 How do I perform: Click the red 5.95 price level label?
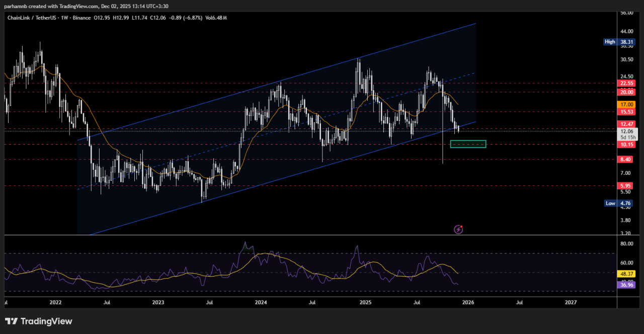pyautogui.click(x=626, y=185)
